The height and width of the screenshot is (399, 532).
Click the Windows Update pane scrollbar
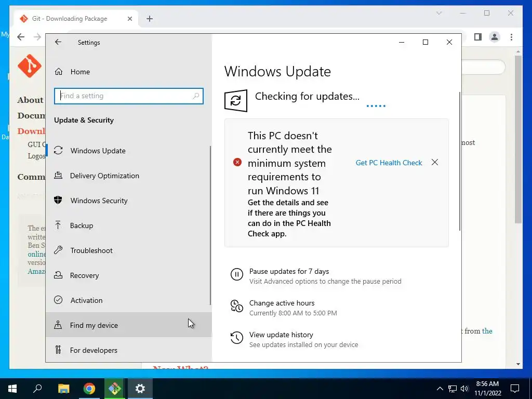click(x=460, y=161)
